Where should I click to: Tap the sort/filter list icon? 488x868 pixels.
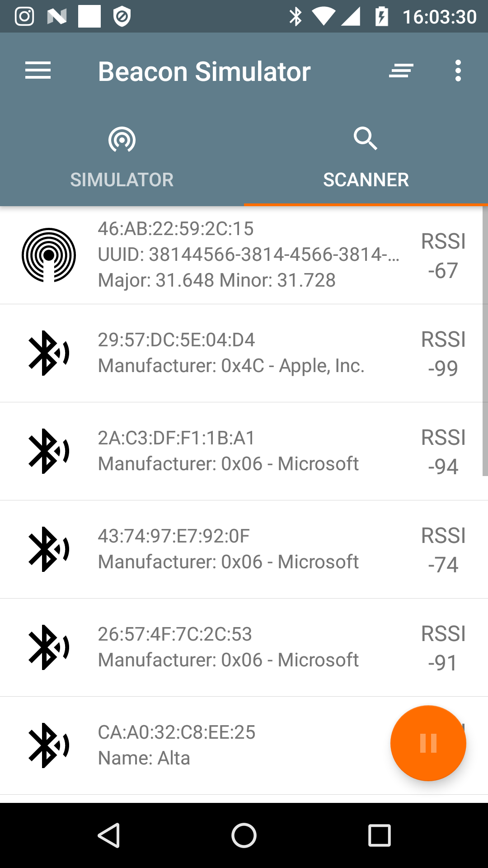pyautogui.click(x=401, y=71)
